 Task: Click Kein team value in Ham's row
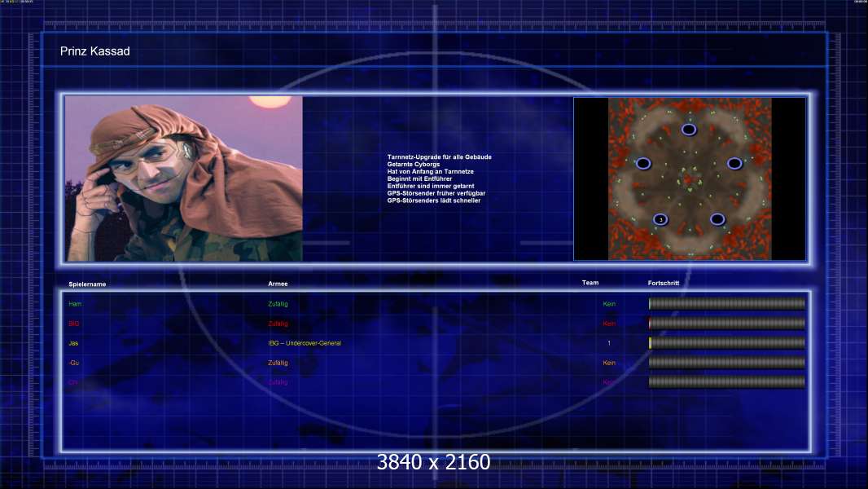tap(609, 304)
